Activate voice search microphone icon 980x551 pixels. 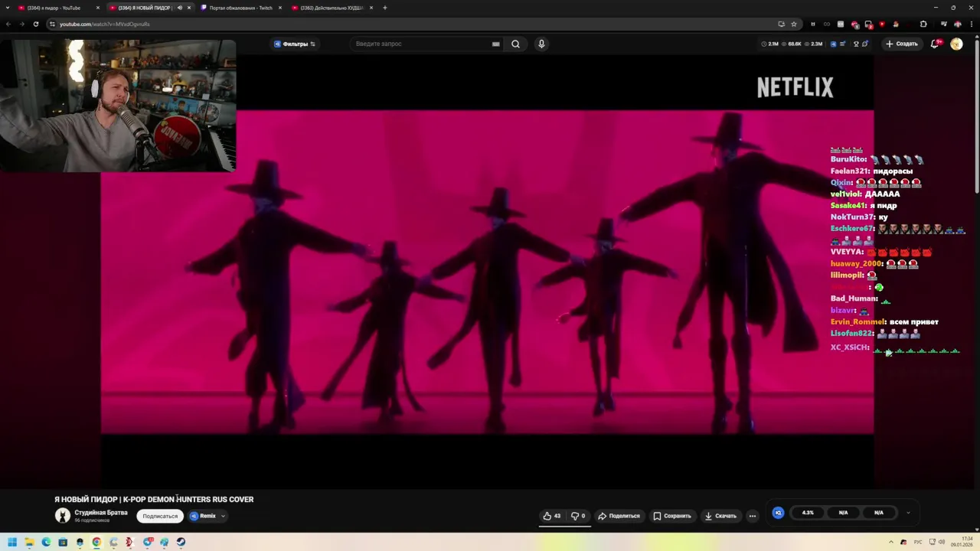tap(541, 44)
